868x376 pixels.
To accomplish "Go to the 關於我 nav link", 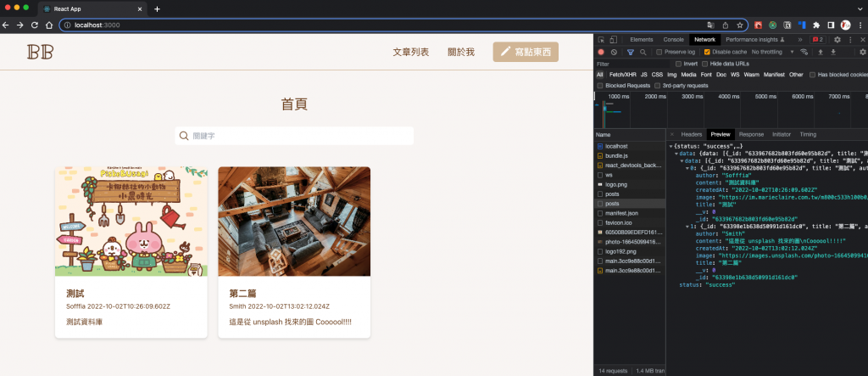I will point(461,52).
